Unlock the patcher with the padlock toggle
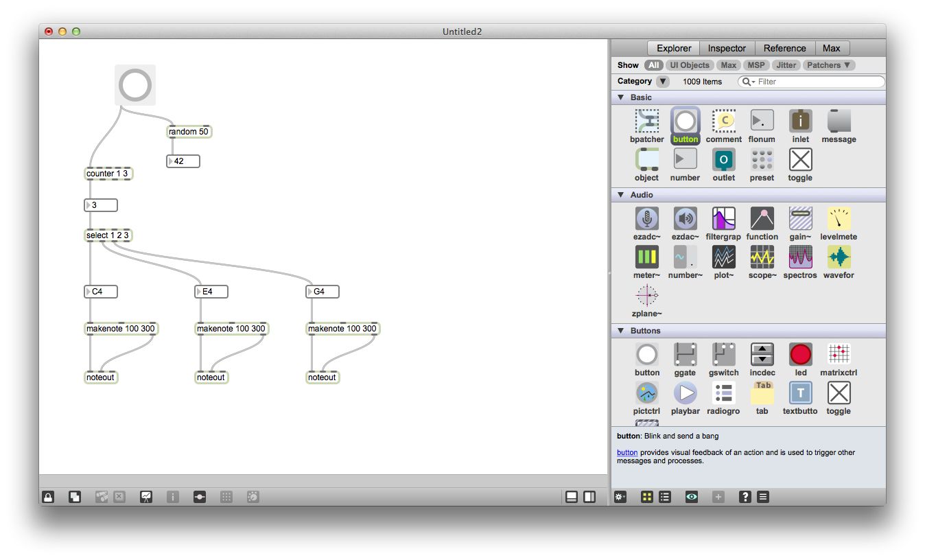This screenshot has width=925, height=560. click(47, 496)
